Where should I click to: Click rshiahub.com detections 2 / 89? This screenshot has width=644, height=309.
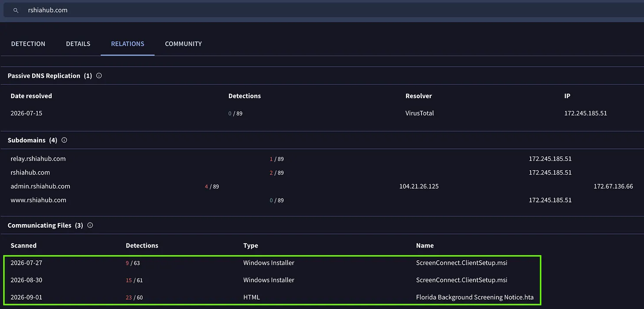(276, 173)
